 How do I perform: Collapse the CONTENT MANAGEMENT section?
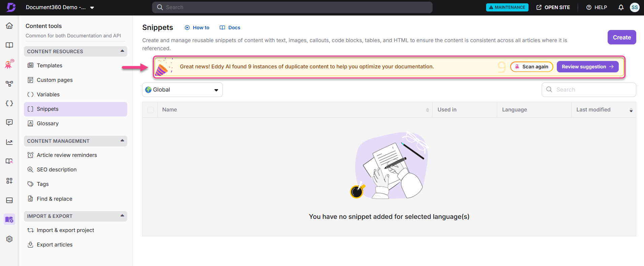(122, 141)
